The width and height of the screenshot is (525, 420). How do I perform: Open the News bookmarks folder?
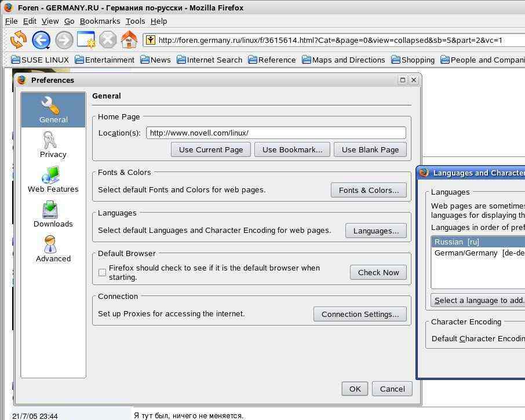(x=155, y=60)
